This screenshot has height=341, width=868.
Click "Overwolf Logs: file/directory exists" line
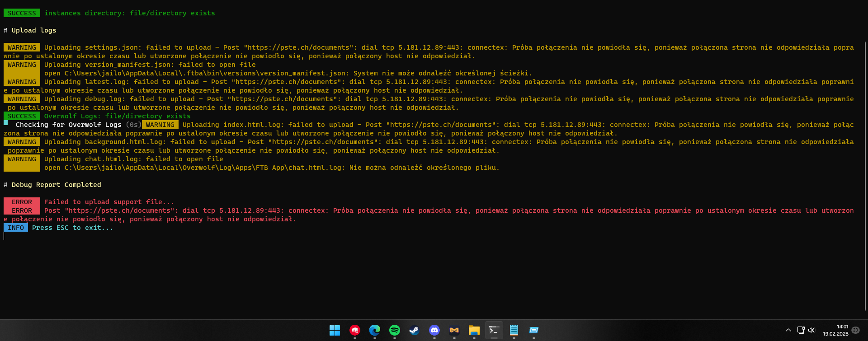coord(117,116)
